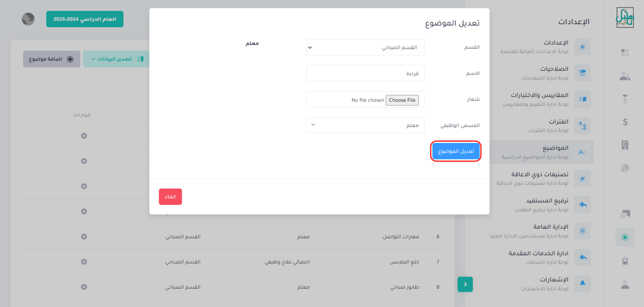Click the dashboard grid icon in right sidebar
644x307 pixels.
click(x=625, y=53)
